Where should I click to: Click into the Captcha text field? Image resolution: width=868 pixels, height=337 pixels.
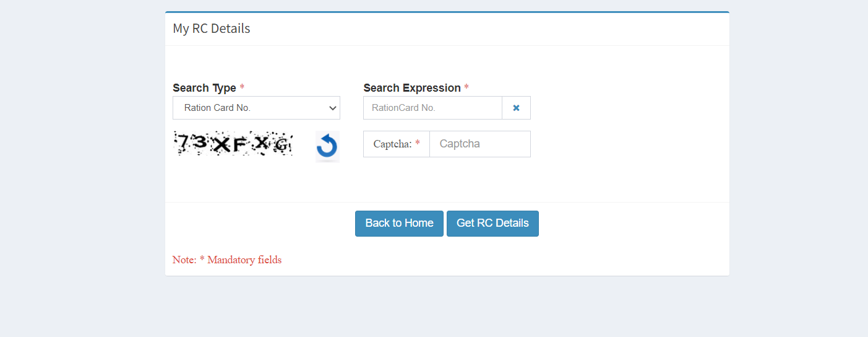[479, 144]
